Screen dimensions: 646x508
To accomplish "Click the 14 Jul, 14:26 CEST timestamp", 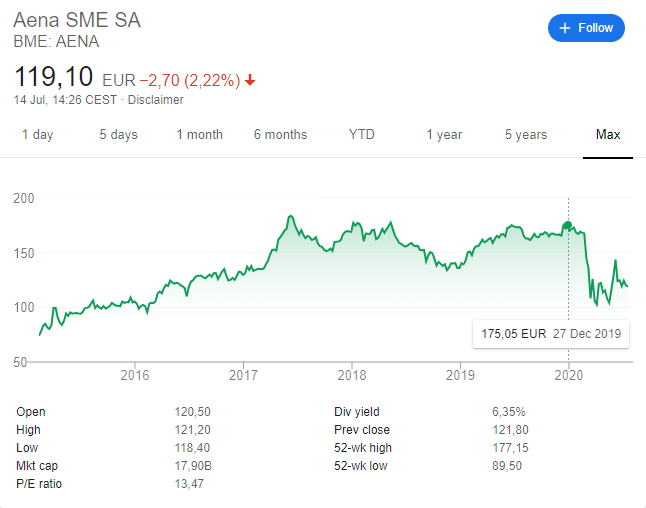I will [x=65, y=100].
